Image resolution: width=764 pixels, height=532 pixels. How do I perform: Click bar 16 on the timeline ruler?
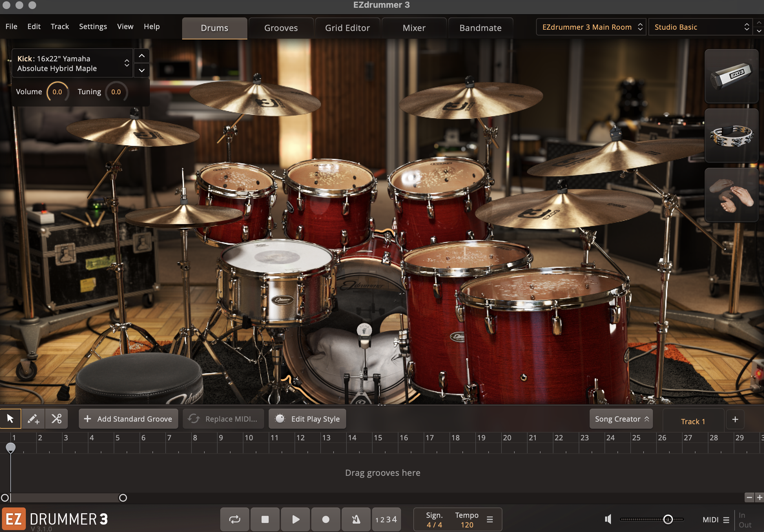[404, 437]
